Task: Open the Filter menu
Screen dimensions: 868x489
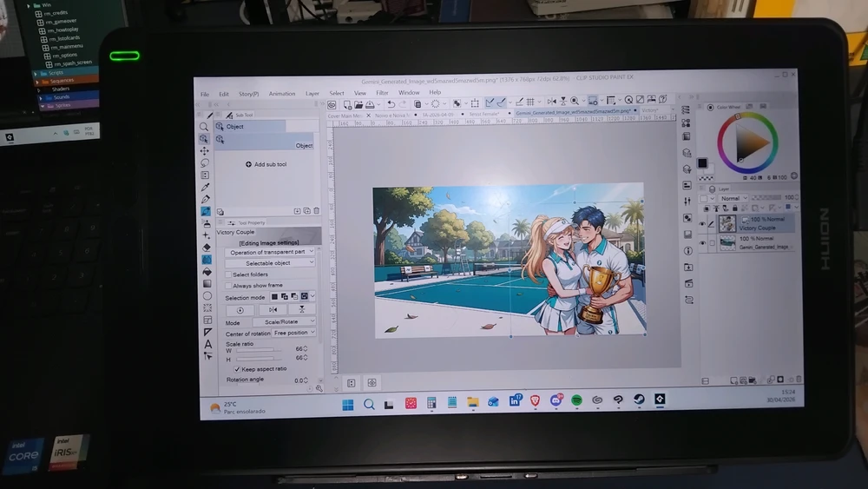Action: point(382,93)
